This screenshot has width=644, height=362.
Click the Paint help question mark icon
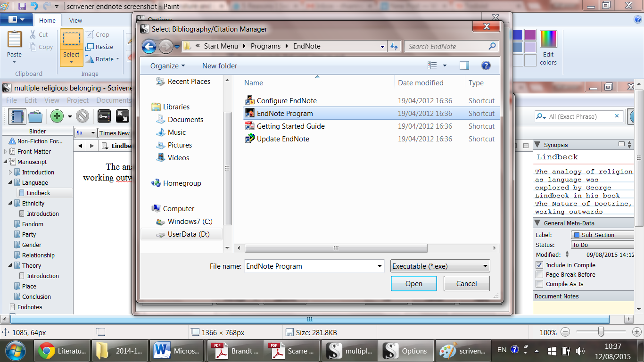(x=638, y=20)
